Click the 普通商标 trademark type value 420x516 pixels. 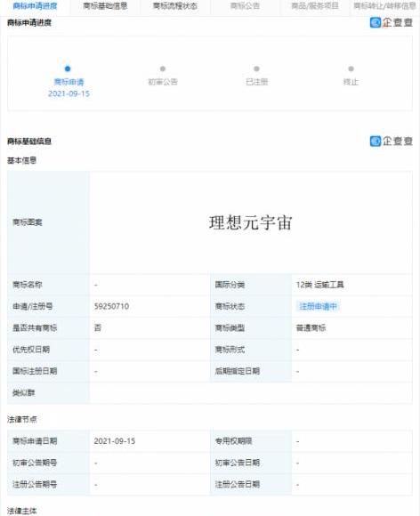[311, 328]
